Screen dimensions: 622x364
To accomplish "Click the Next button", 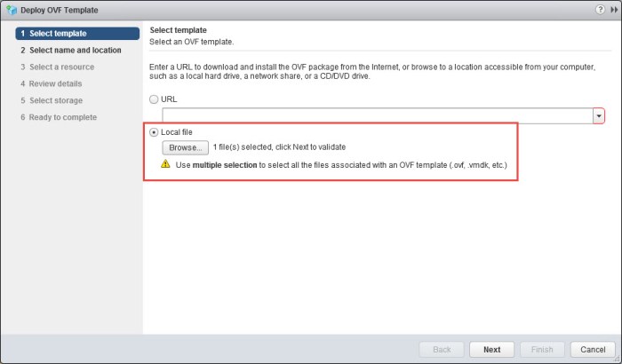I will [x=491, y=349].
